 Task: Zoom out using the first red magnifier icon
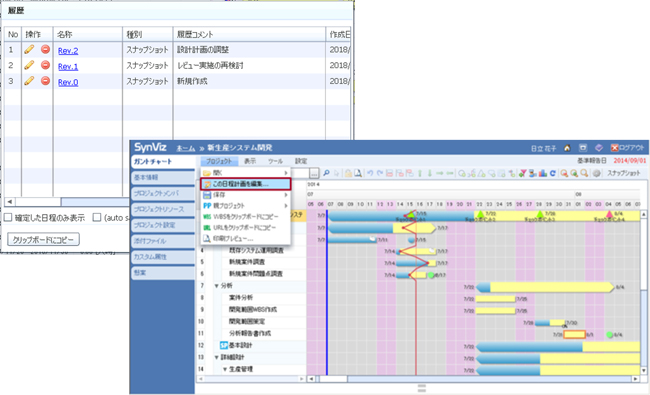click(564, 173)
